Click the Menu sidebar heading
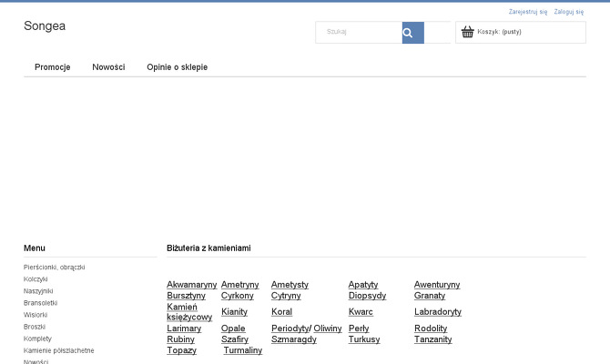 click(x=35, y=248)
